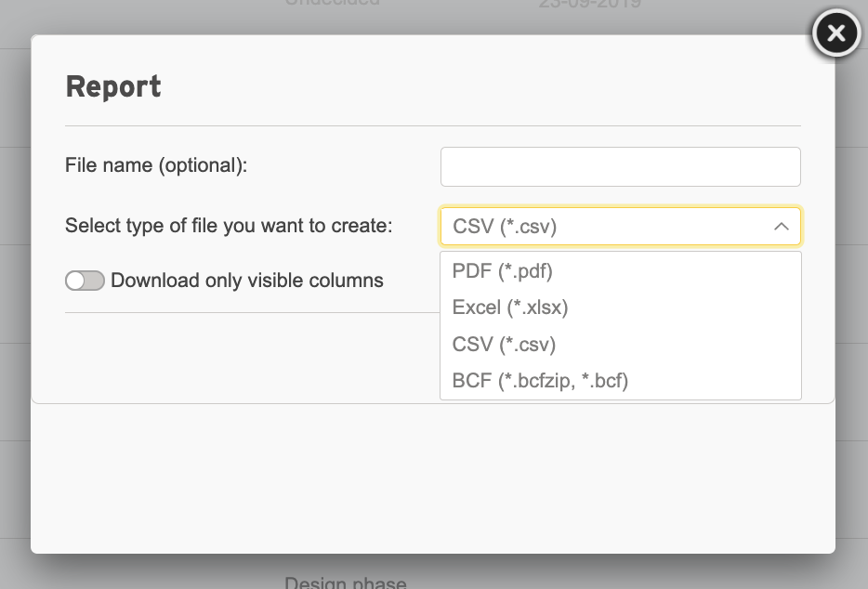
Task: Collapse the file type list using the chevron arrow
Action: (x=781, y=227)
